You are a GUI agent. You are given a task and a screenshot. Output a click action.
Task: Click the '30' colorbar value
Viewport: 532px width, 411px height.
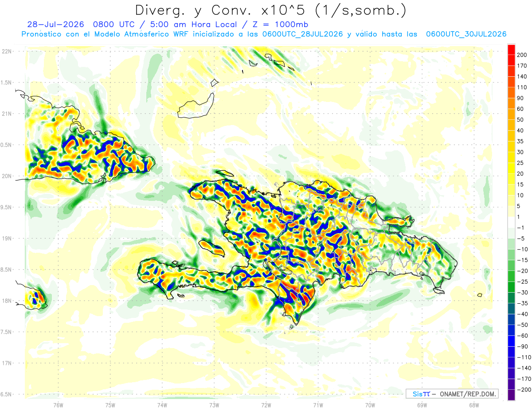[x=521, y=152]
